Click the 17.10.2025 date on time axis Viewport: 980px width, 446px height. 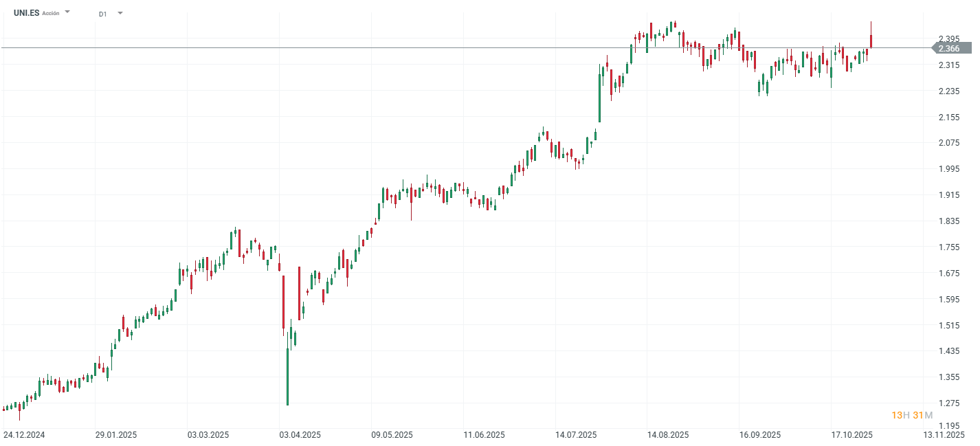[x=851, y=435]
